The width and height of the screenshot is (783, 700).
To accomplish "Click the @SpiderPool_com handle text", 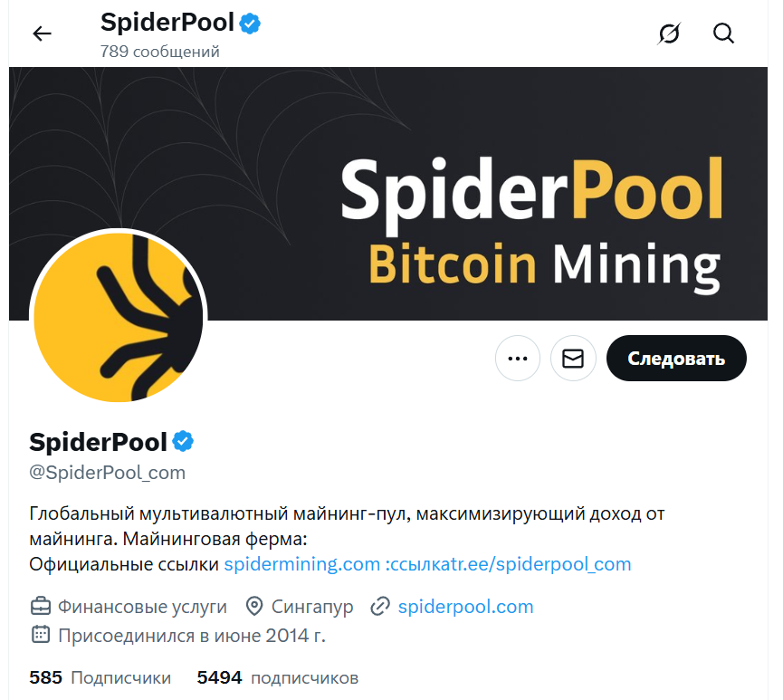I will click(x=107, y=472).
